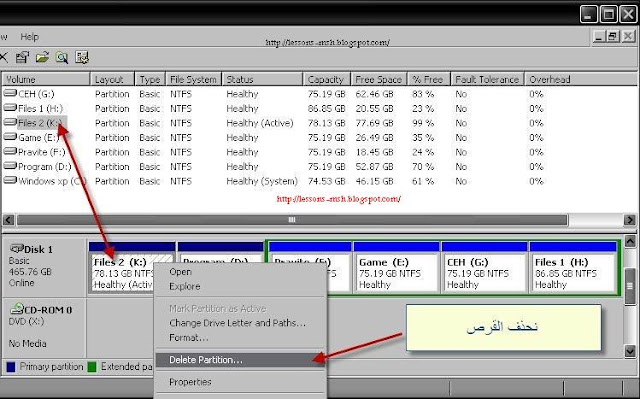Sort by the Layout column header

112,79
